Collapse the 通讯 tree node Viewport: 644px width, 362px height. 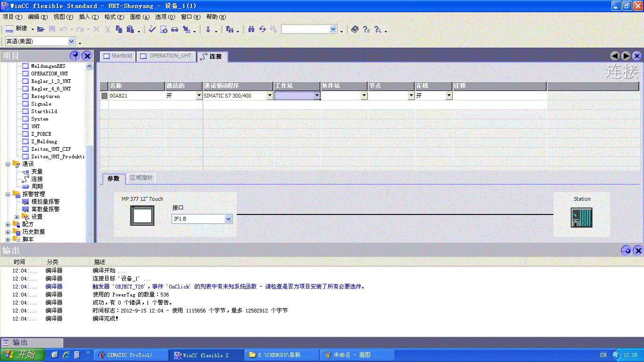coord(8,164)
